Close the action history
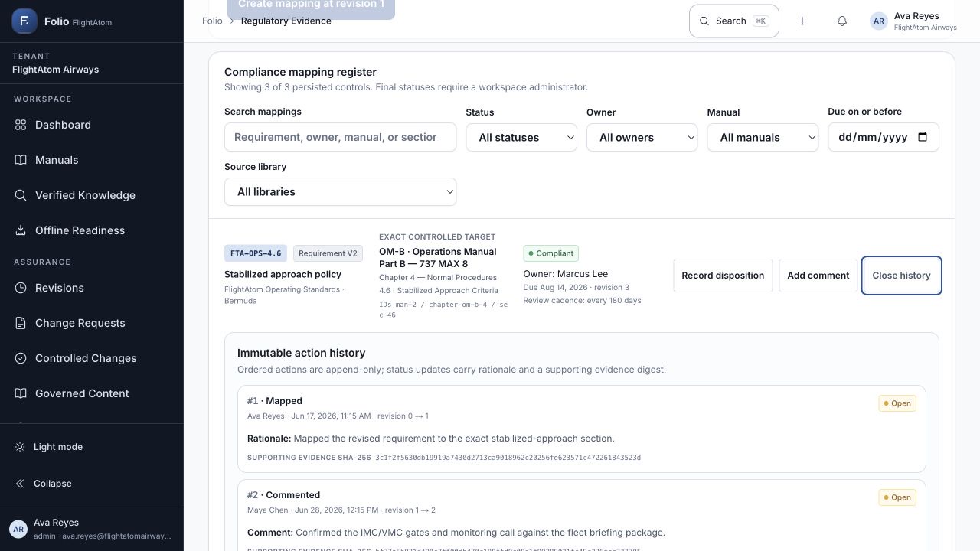The height and width of the screenshot is (551, 980). pyautogui.click(x=901, y=275)
